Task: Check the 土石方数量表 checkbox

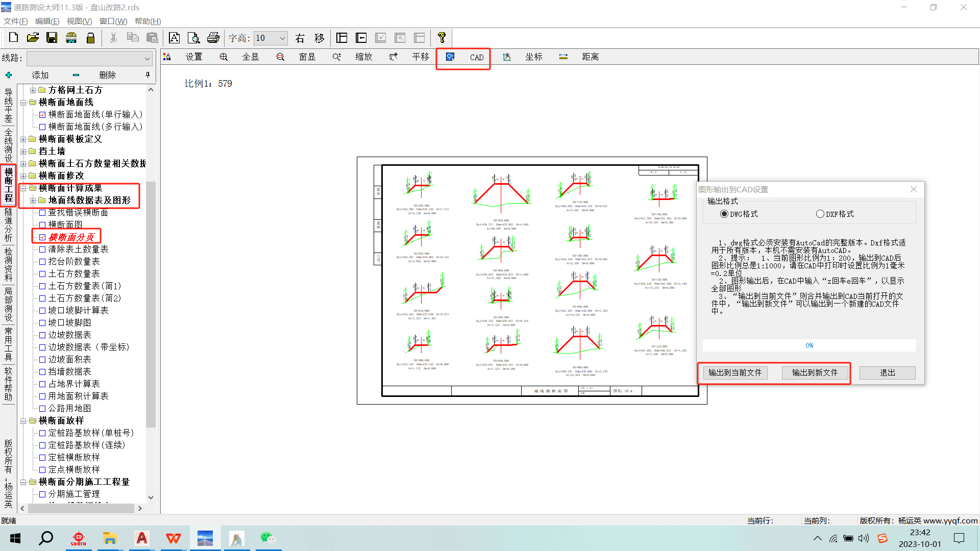Action: tap(42, 274)
